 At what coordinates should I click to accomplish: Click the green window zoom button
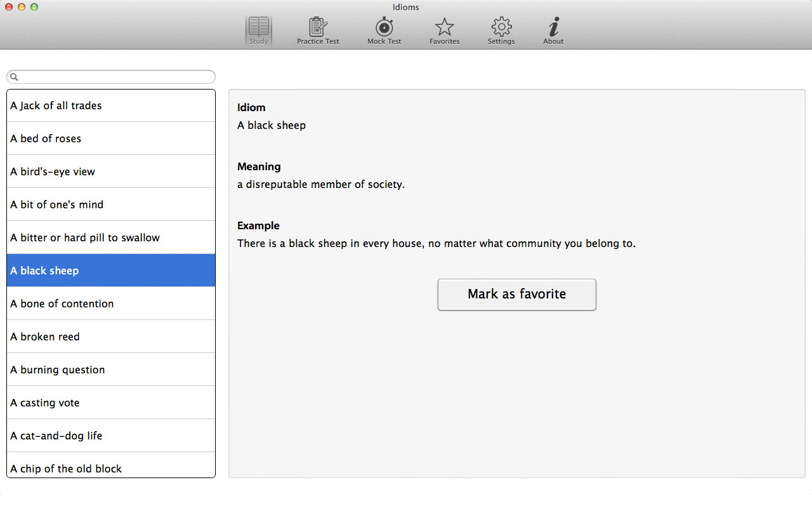click(34, 7)
